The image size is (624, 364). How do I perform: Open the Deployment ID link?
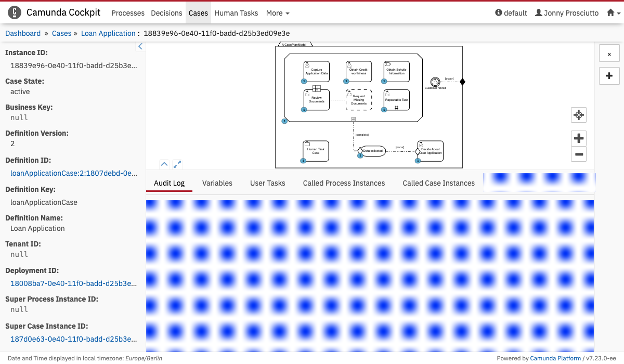74,283
